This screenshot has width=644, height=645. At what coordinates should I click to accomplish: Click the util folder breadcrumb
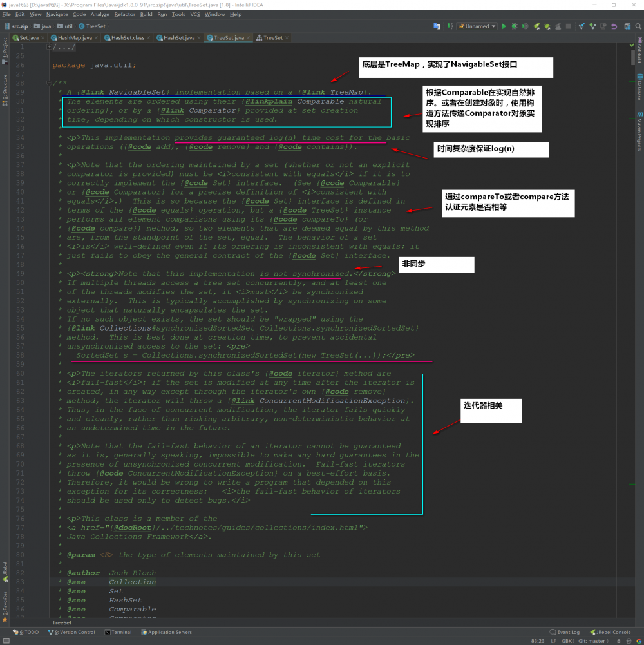click(x=65, y=26)
